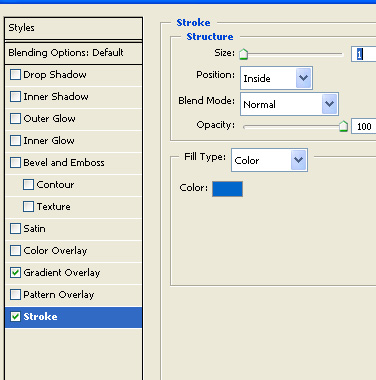Open the Blend Mode dropdown showing Normal
Image resolution: width=376 pixels, height=380 pixels.
289,104
